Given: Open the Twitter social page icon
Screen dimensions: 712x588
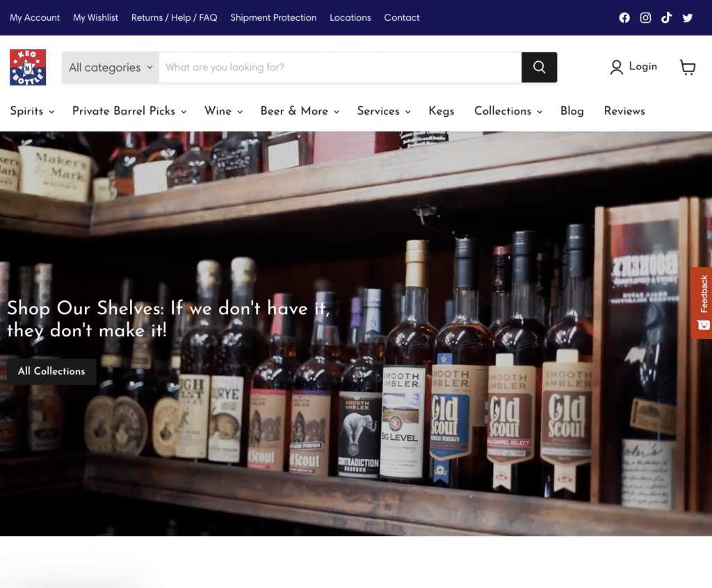Looking at the screenshot, I should (688, 17).
